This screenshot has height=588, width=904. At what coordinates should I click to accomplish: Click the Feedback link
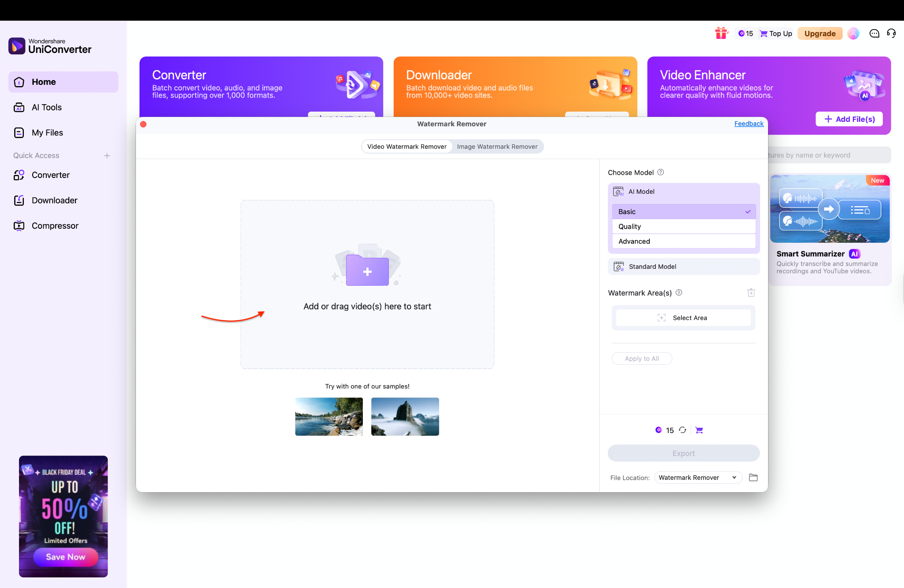tap(749, 124)
